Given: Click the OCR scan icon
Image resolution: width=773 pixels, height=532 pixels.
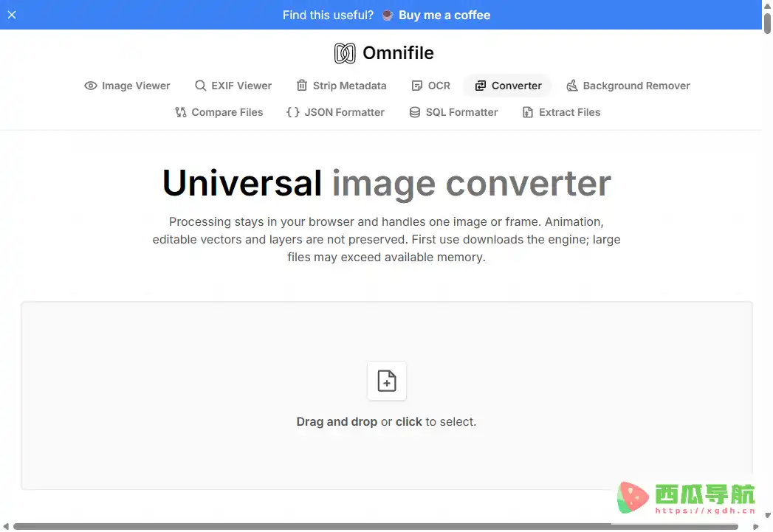Looking at the screenshot, I should tap(416, 86).
